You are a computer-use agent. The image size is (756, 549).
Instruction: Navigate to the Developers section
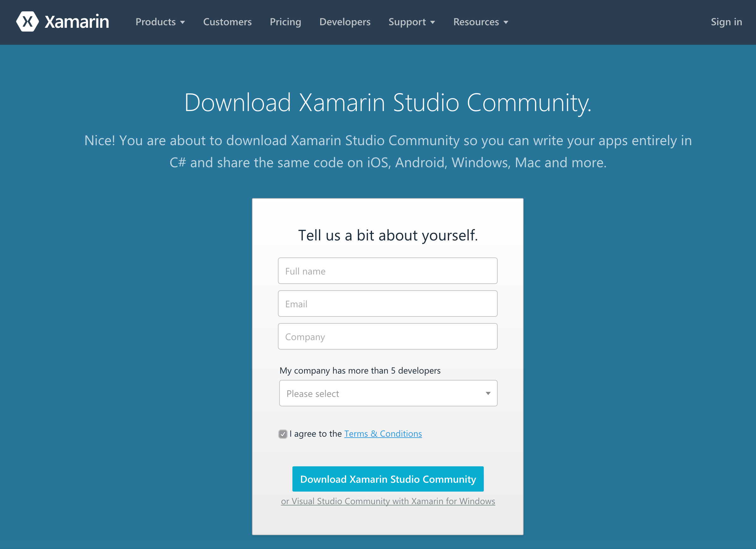point(345,22)
